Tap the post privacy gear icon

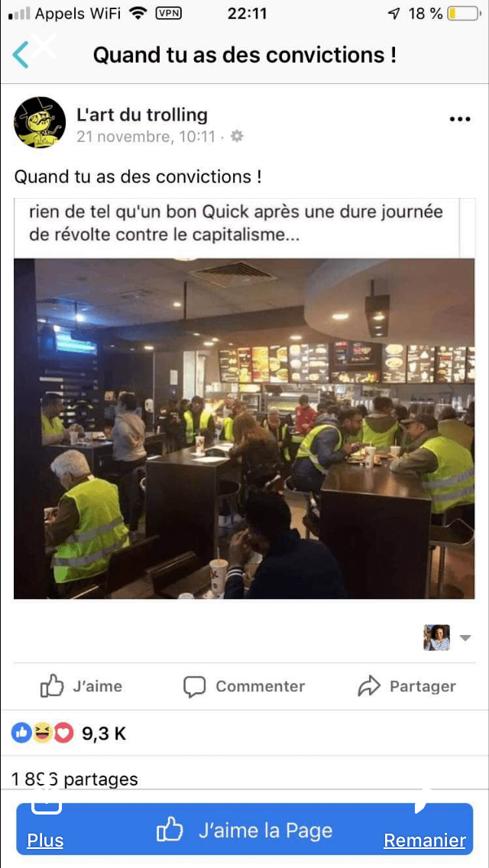pos(237,136)
